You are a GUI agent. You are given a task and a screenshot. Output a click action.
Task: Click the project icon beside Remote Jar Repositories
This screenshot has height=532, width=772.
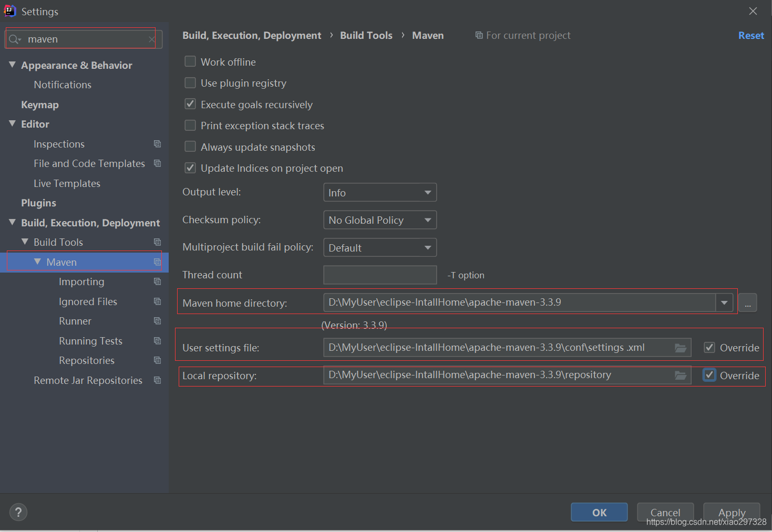157,380
